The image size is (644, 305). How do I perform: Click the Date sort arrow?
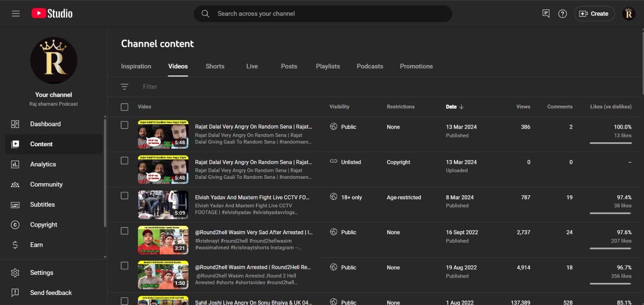461,107
